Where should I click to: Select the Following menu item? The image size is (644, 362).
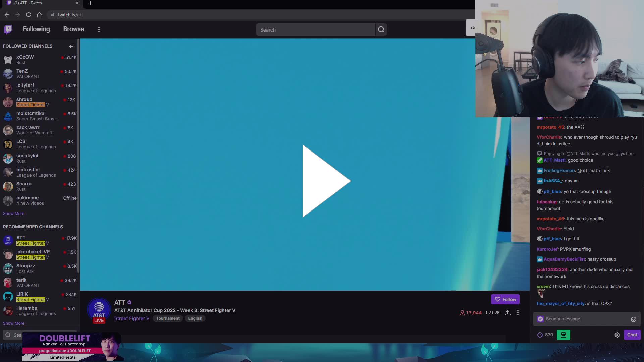(37, 29)
